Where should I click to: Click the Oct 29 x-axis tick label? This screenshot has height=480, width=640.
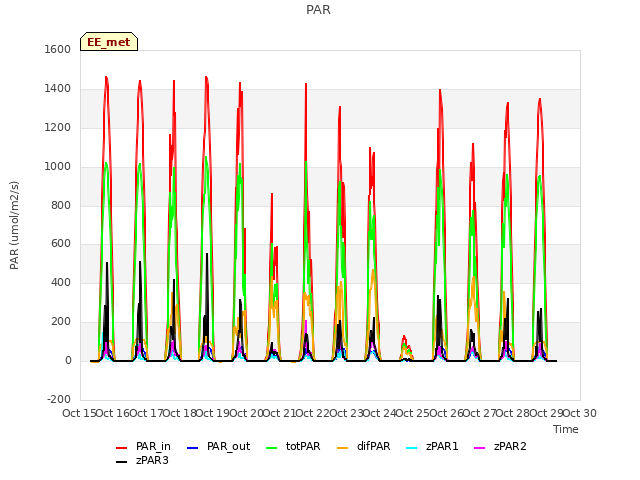[546, 413]
